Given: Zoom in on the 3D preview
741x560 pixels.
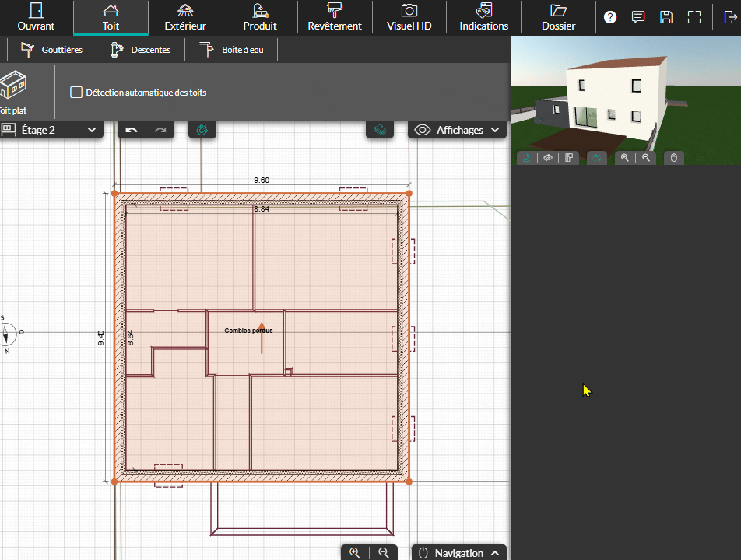Looking at the screenshot, I should coord(625,158).
